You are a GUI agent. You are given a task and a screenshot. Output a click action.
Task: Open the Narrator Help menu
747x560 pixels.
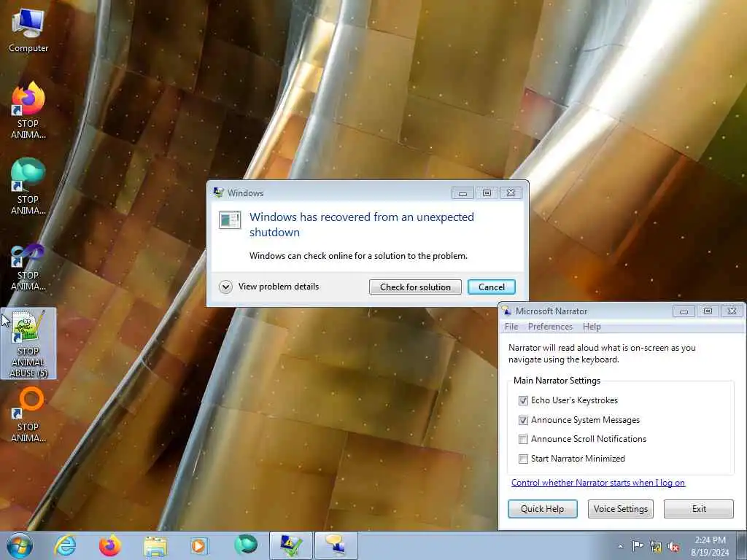[x=592, y=327]
